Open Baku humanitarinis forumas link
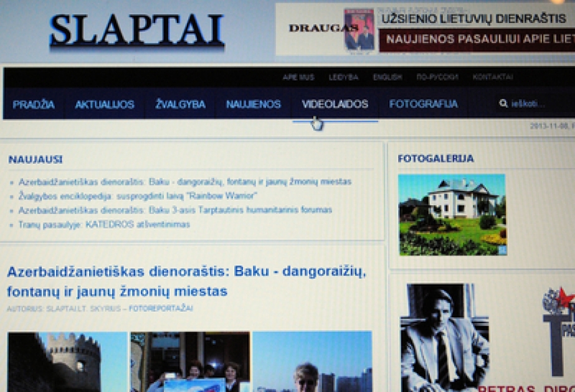The width and height of the screenshot is (575, 392). [x=175, y=210]
